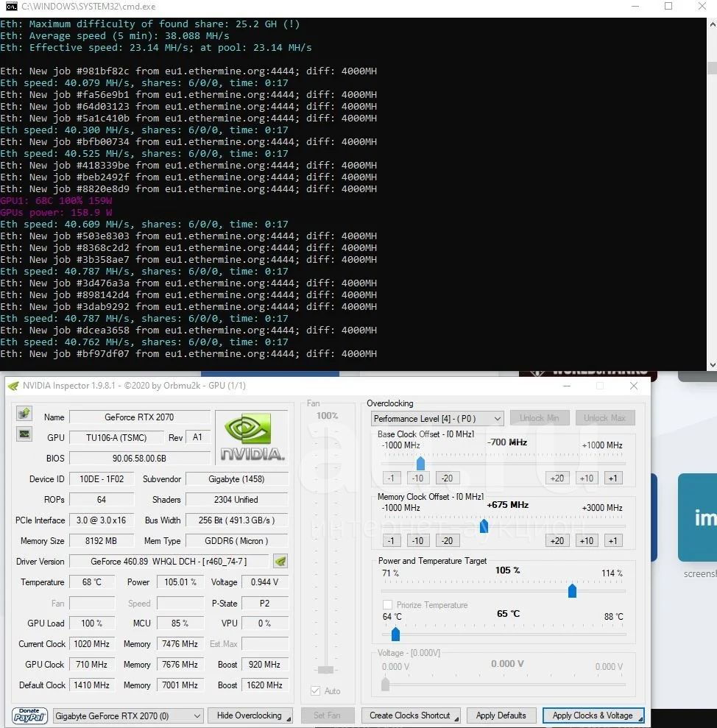Click the cmd.exe title bar icon
Viewport: 717px width, 728px height.
[x=11, y=7]
